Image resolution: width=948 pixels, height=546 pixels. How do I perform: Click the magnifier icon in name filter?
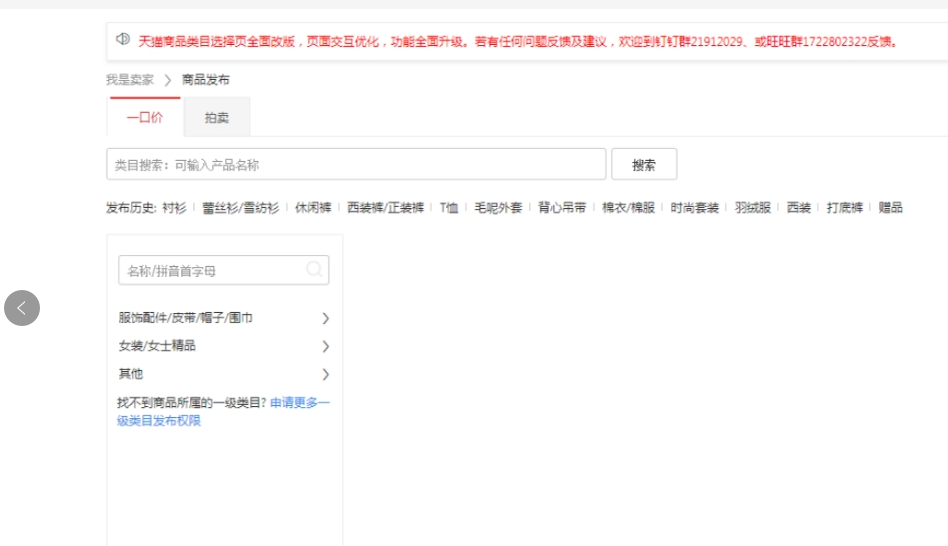tap(314, 269)
